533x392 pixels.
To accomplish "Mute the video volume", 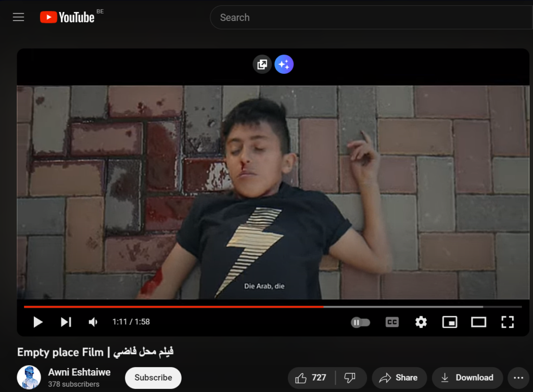I will (x=93, y=322).
